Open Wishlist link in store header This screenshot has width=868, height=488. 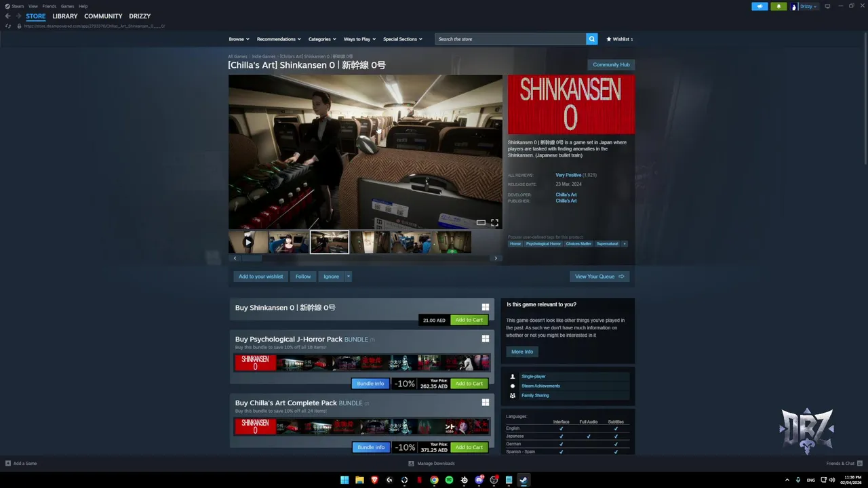click(x=620, y=39)
